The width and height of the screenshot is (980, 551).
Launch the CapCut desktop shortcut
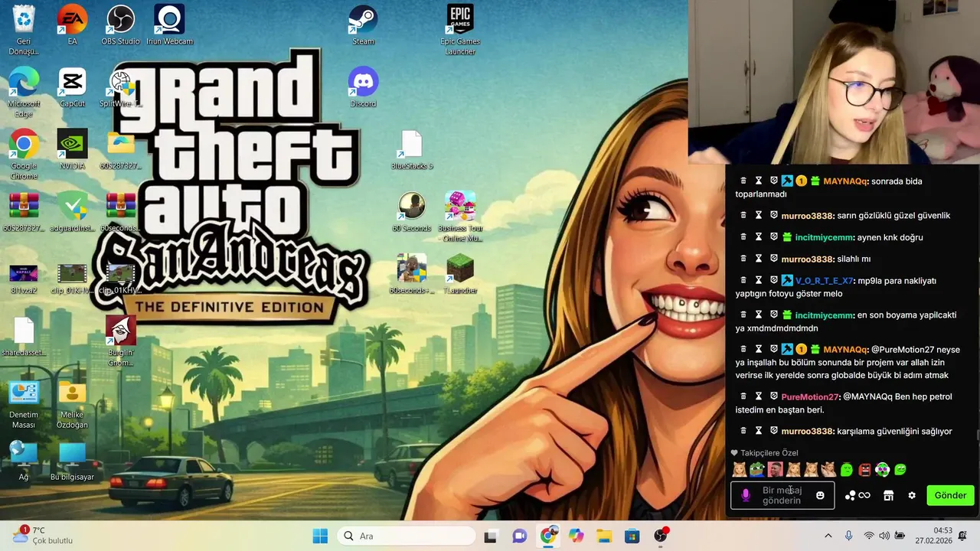click(x=72, y=87)
